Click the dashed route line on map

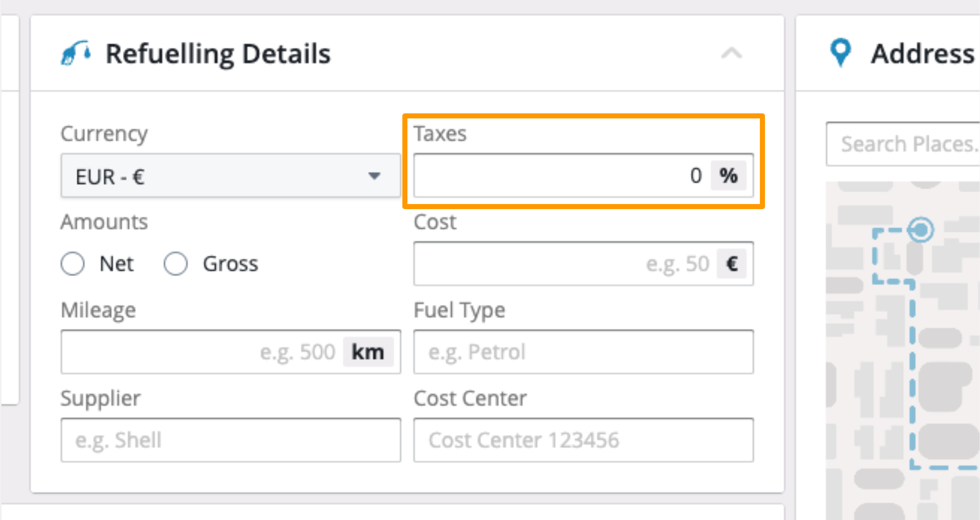pyautogui.click(x=912, y=373)
